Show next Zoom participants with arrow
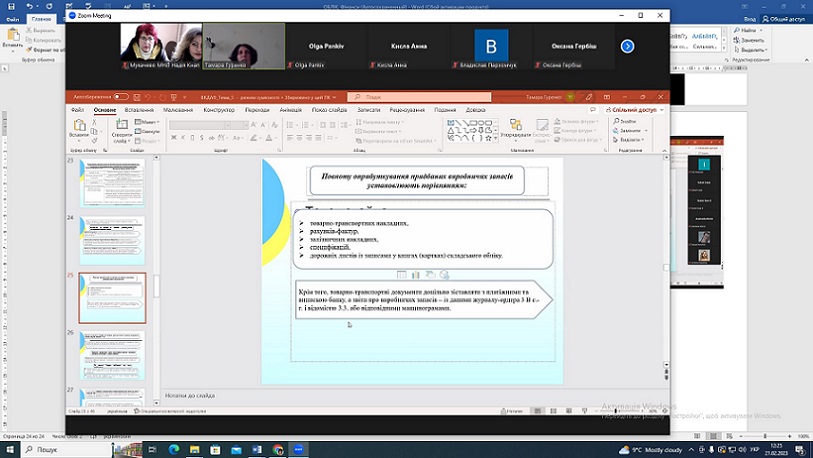Screen dimensions: 813x458 [627, 46]
